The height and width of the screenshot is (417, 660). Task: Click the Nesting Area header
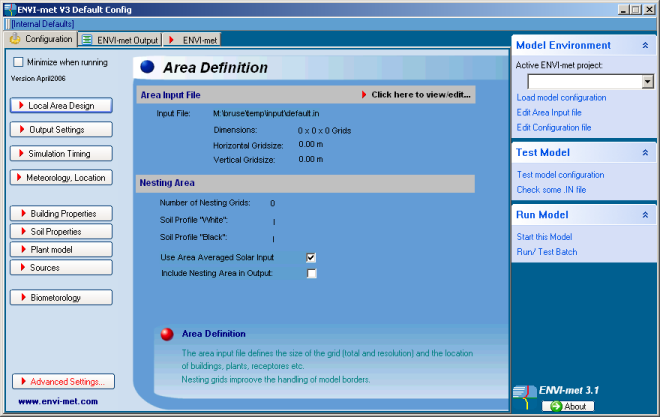coord(305,183)
